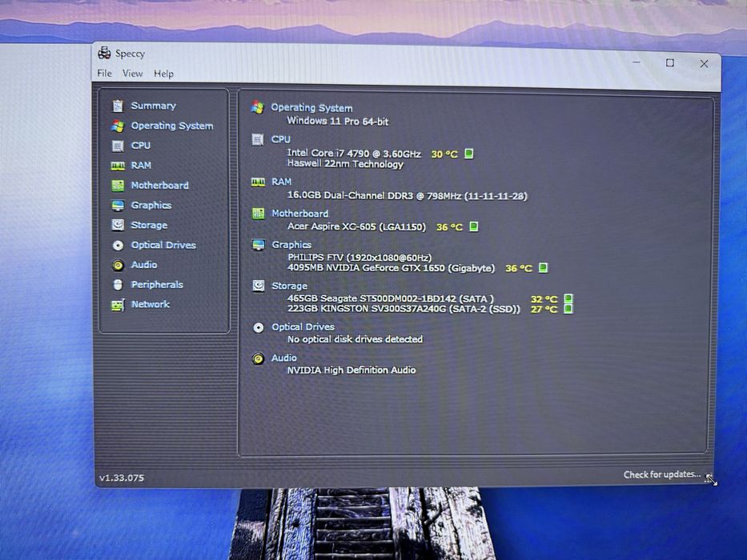This screenshot has height=560, width=747.
Task: Click the green GTX 1650 temperature indicator
Action: pos(543,268)
